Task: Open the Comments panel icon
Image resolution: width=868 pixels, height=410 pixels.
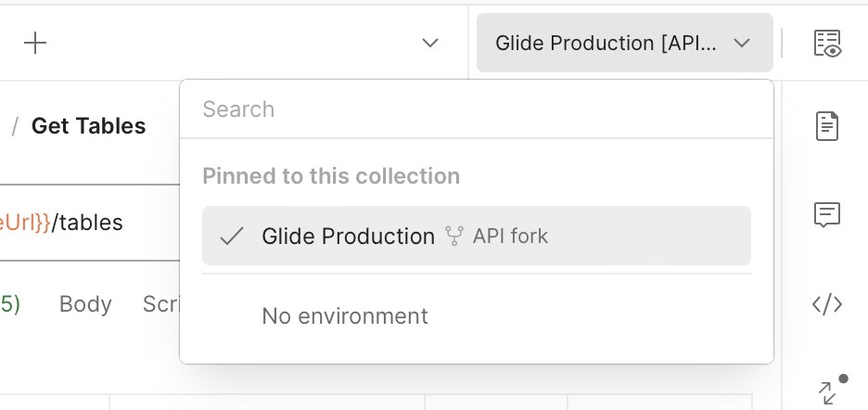Action: pos(827,215)
